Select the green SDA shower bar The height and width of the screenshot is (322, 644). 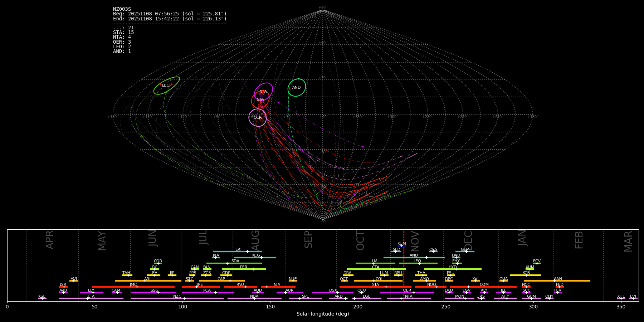(234, 263)
